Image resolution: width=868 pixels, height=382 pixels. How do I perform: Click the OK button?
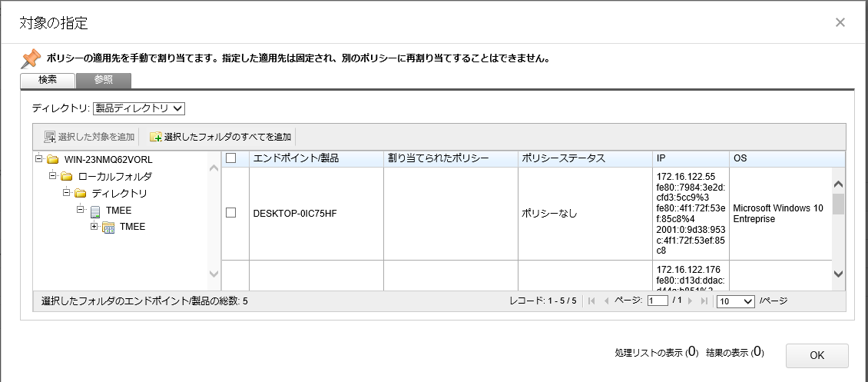point(817,355)
